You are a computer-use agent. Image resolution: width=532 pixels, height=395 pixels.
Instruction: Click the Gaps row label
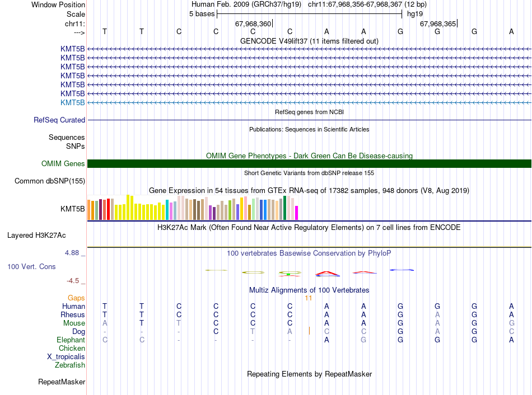coord(76,298)
